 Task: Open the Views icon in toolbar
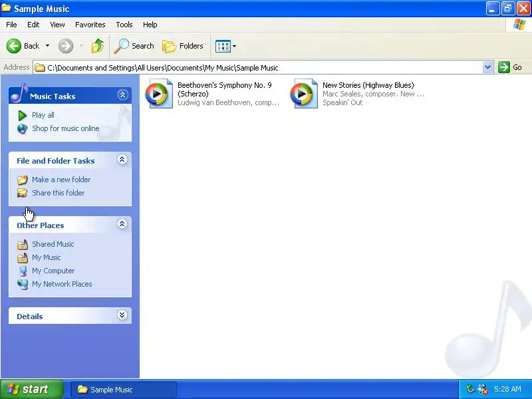[223, 46]
